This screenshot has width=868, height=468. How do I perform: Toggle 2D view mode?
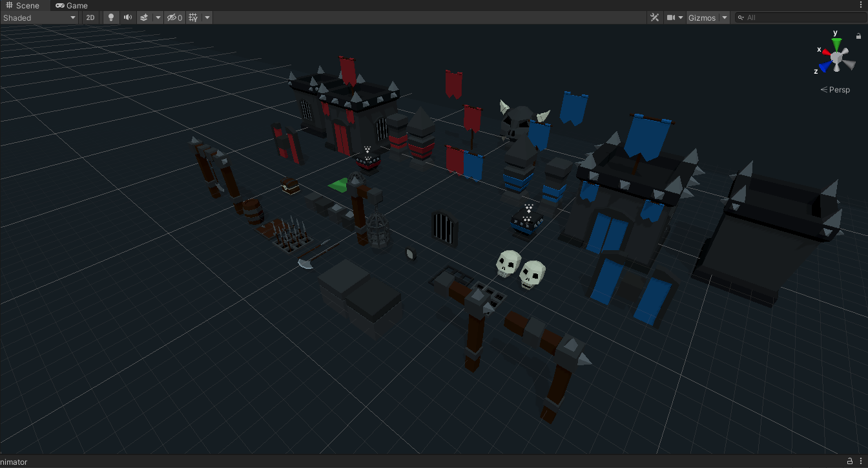click(90, 17)
